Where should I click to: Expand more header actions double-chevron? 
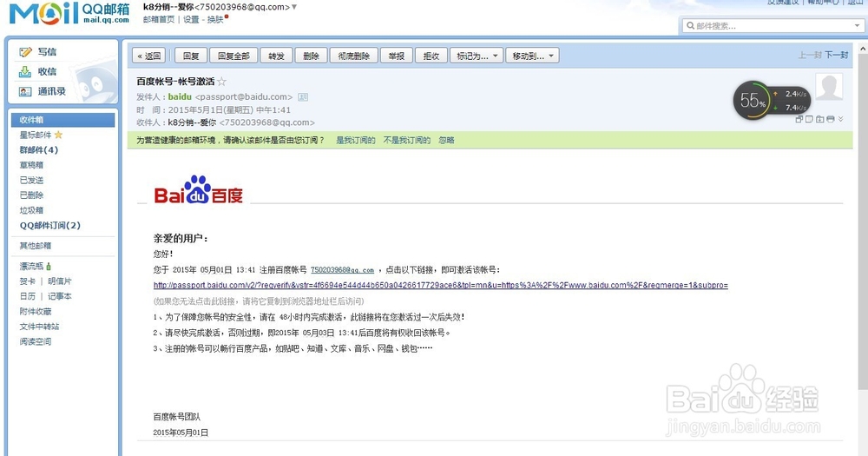coord(841,119)
